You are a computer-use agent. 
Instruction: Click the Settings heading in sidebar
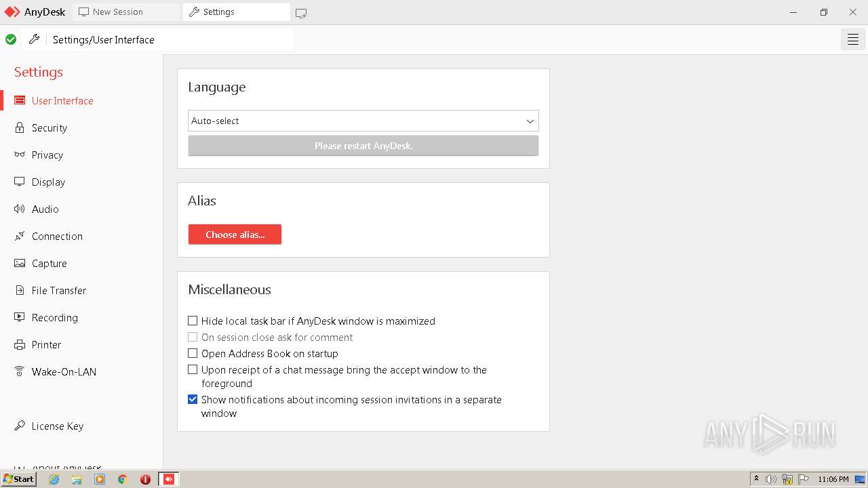pyautogui.click(x=39, y=72)
